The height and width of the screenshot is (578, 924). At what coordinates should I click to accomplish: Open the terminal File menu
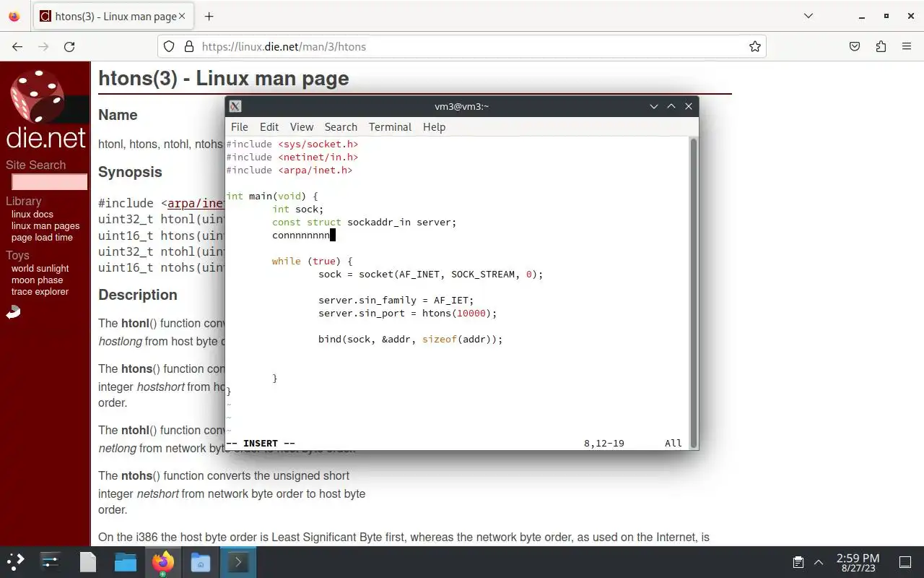click(239, 126)
